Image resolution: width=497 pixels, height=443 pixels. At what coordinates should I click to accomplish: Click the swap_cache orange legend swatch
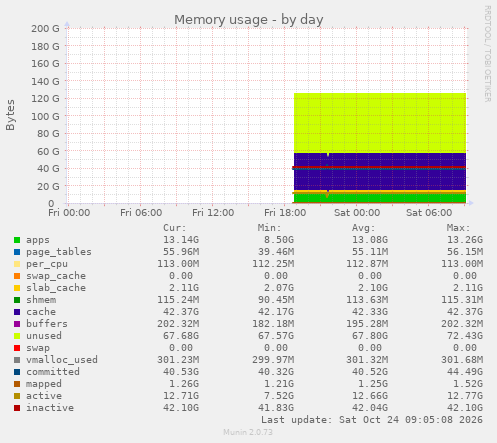17,276
